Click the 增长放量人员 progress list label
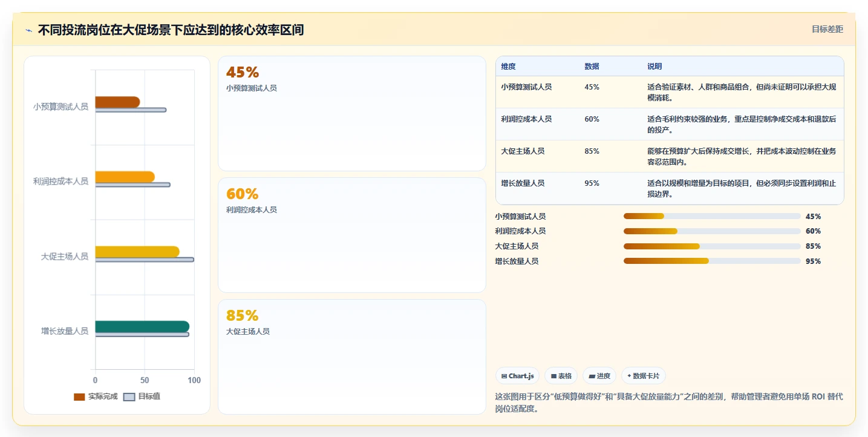This screenshot has width=868, height=437. (517, 261)
